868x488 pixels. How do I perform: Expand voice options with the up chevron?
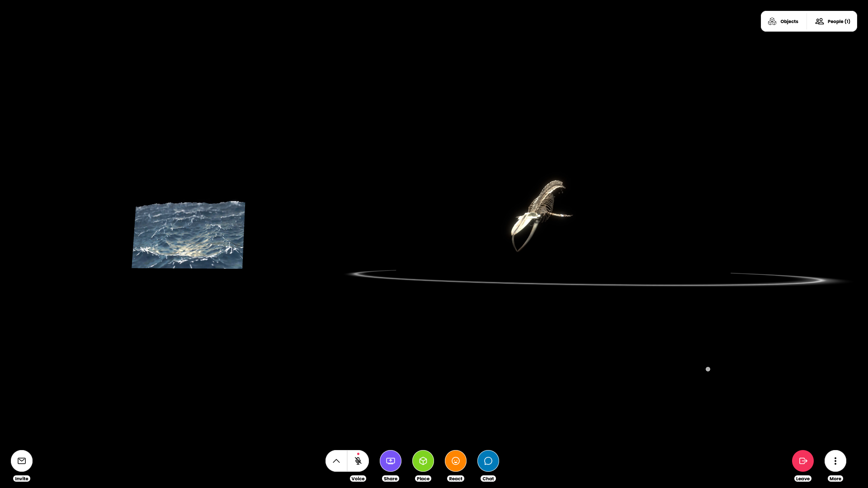point(336,461)
